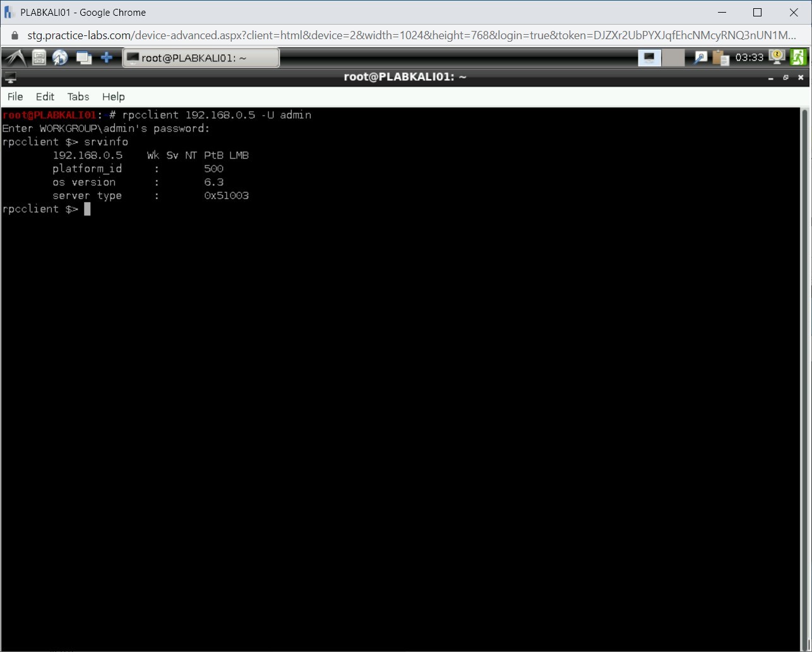This screenshot has height=652, width=812.
Task: Click the Chrome address bar URL
Action: pyautogui.click(x=410, y=35)
